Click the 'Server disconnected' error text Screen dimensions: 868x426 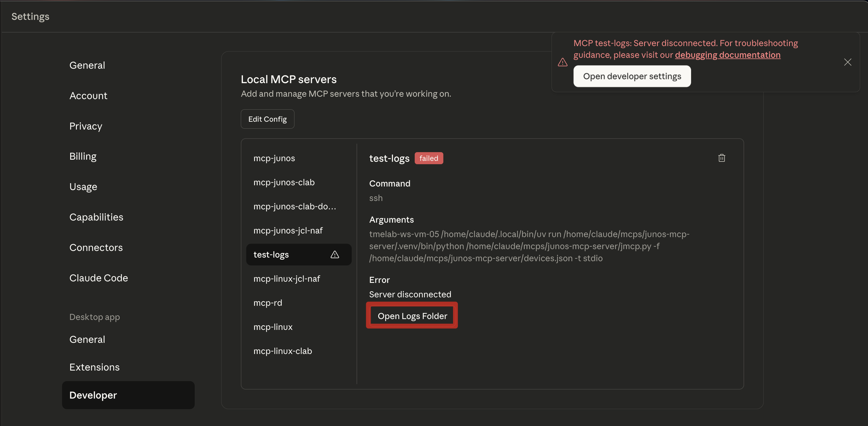pyautogui.click(x=410, y=294)
